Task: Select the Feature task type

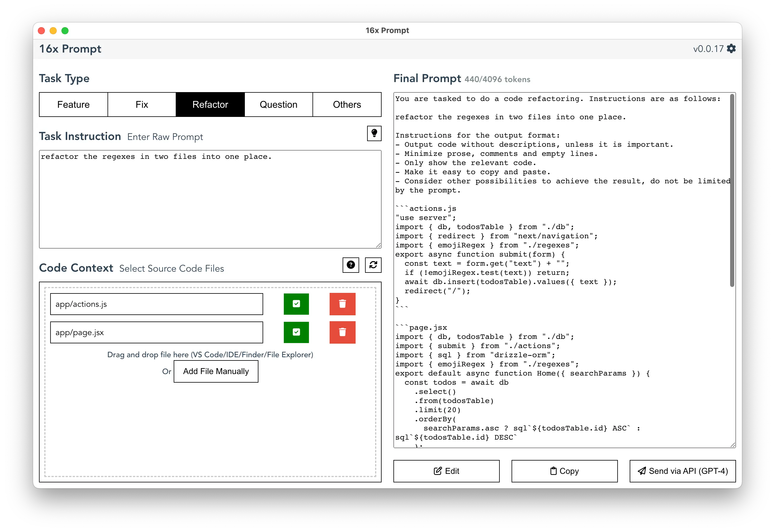Action: click(x=73, y=105)
